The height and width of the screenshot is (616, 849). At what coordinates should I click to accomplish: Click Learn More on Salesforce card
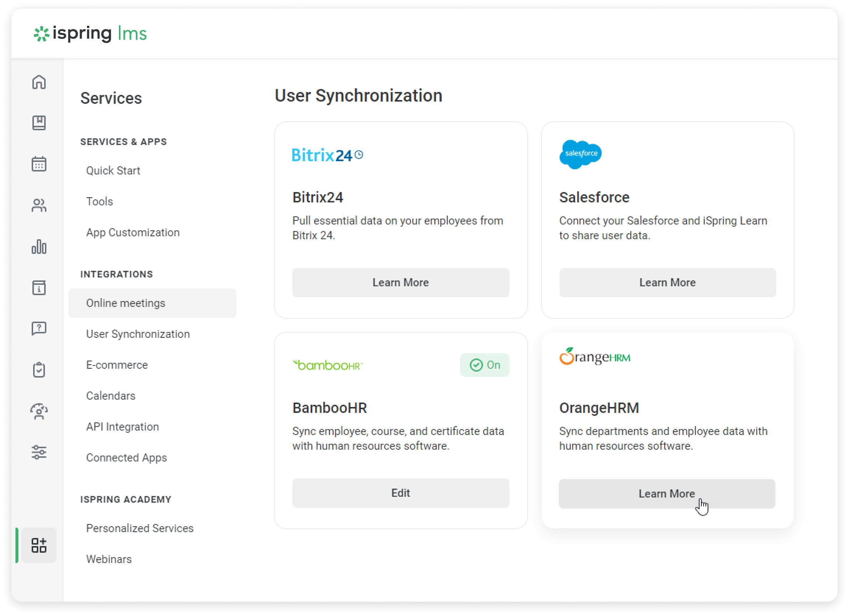tap(667, 283)
